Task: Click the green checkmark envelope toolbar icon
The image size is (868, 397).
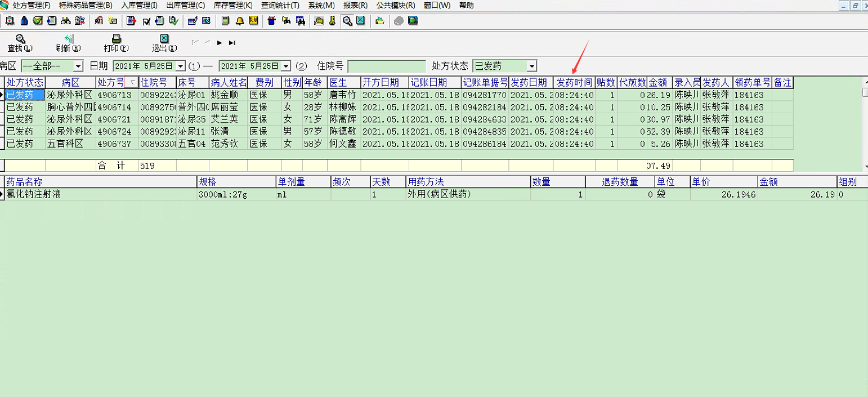Action: 38,21
